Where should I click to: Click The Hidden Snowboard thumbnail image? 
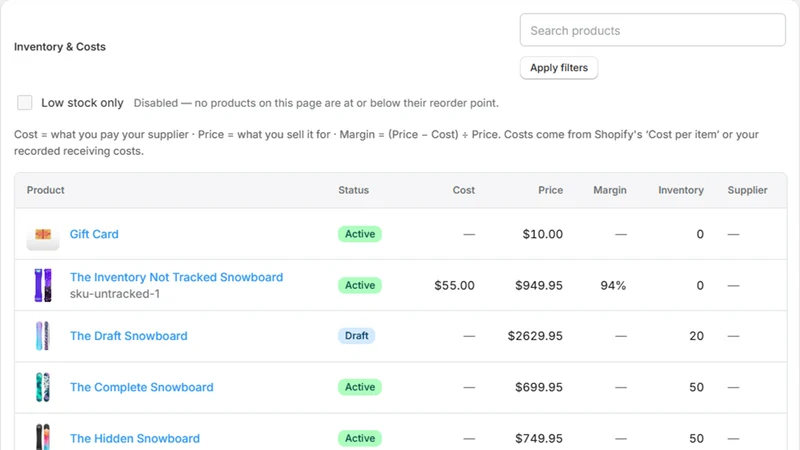click(x=43, y=437)
